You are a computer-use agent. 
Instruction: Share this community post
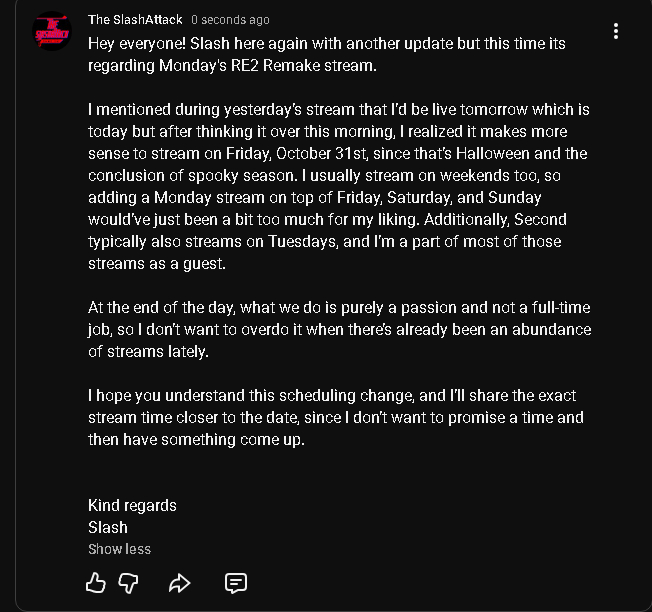tap(180, 582)
